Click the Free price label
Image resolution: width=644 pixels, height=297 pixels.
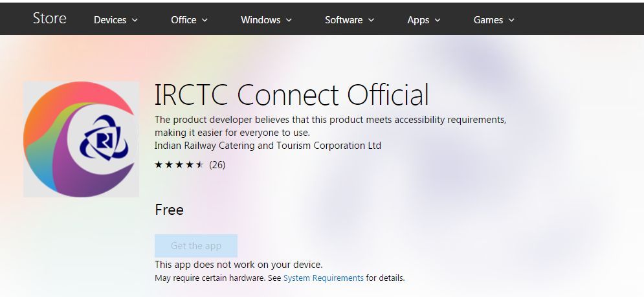click(169, 210)
